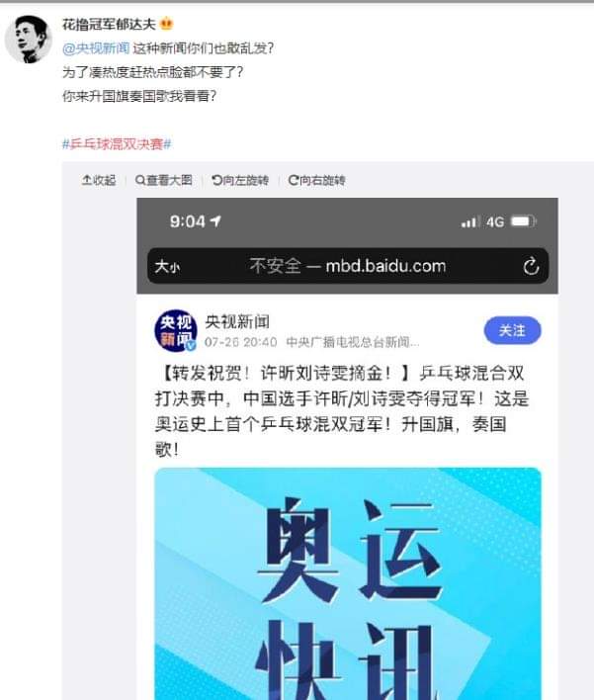Viewport: 594px width, 700px height.
Task: Tap the reload icon in the address bar
Action: point(531,266)
